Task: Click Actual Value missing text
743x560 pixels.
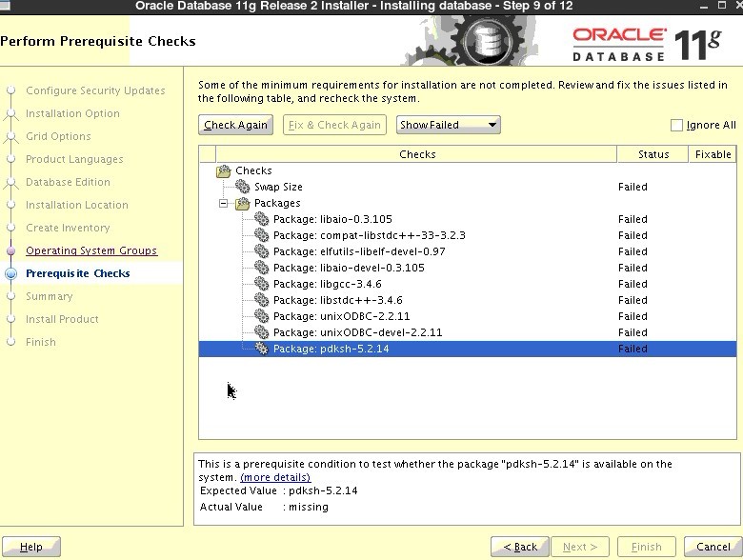Action: coord(264,507)
